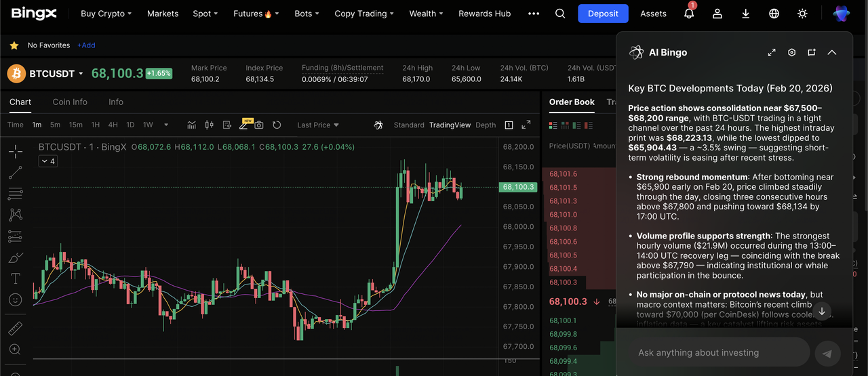Activate the ruler measure tool
This screenshot has height=376, width=868.
pos(15,329)
